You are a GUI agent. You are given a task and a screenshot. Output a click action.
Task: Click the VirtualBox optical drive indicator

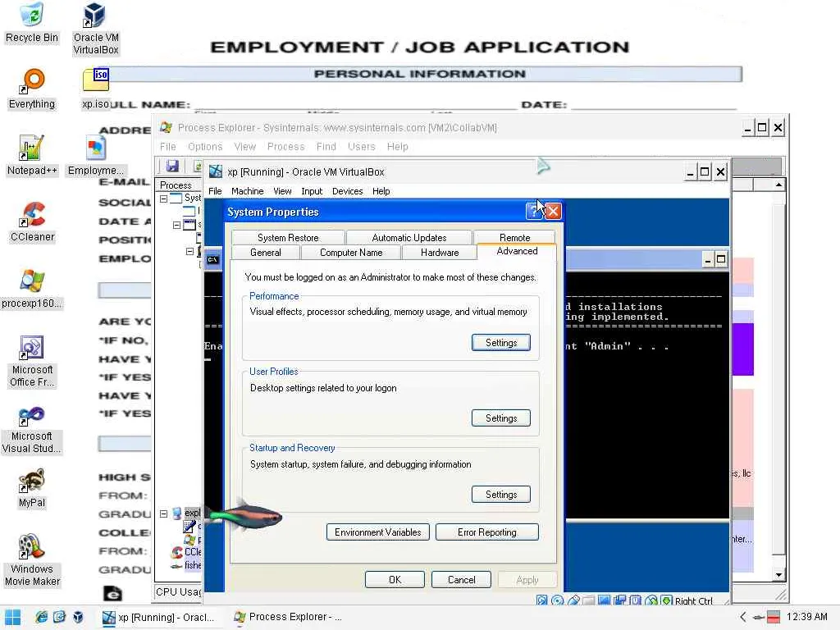[x=557, y=600]
